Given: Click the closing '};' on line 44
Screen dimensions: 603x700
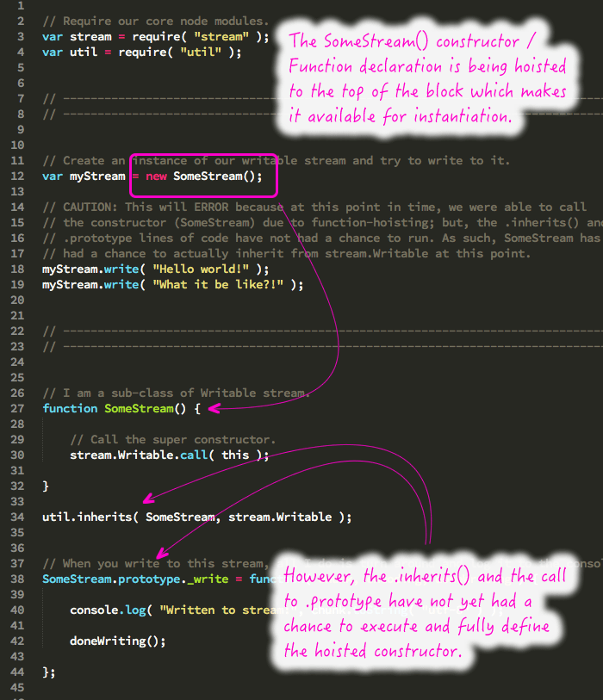Looking at the screenshot, I should pyautogui.click(x=49, y=672).
